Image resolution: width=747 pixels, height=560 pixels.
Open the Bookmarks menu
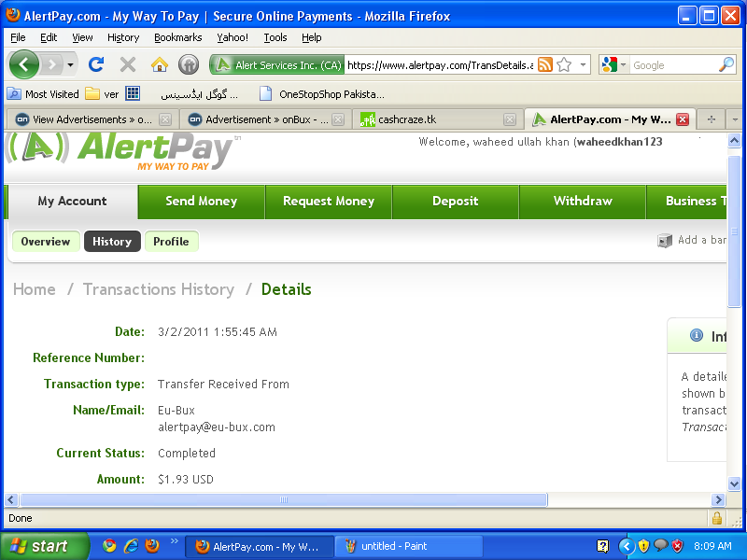pos(178,37)
